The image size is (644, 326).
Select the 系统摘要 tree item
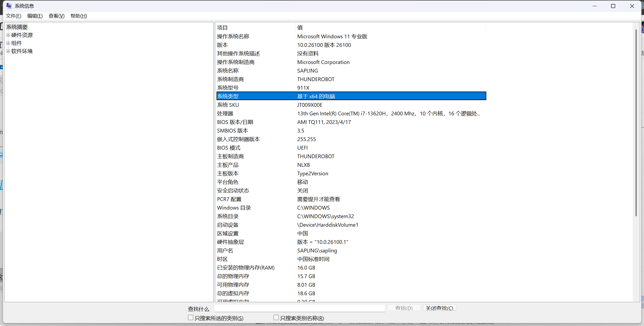coord(17,27)
